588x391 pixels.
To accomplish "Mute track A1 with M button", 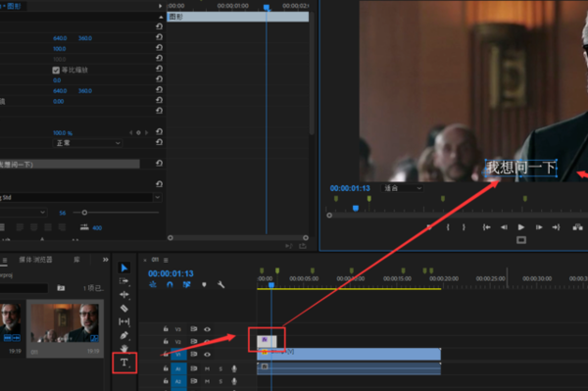I will [x=207, y=368].
